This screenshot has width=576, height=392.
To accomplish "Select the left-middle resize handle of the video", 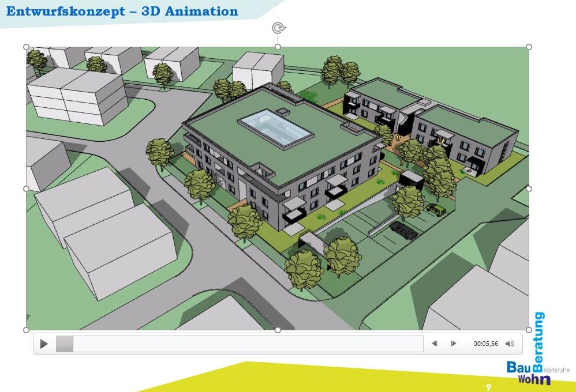I will pos(26,189).
